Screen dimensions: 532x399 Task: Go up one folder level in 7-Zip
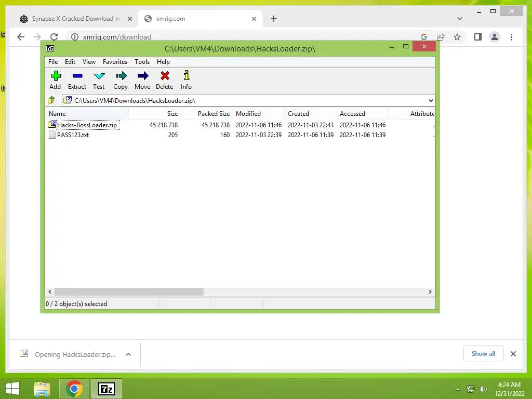51,100
